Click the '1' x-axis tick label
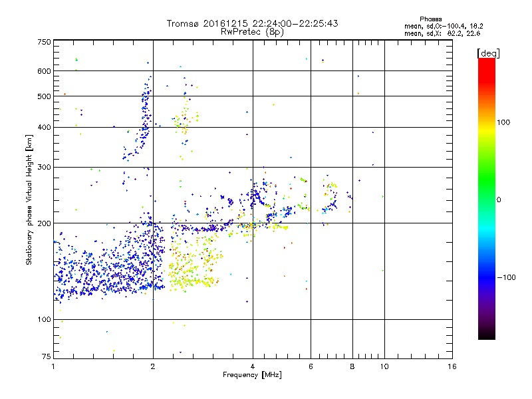This screenshot has width=532, height=399. click(53, 366)
